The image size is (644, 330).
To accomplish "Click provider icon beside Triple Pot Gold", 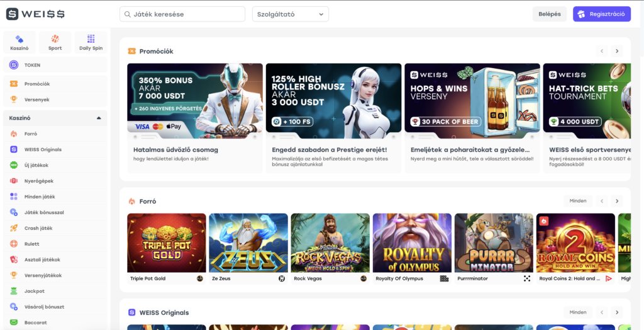I will click(x=199, y=278).
